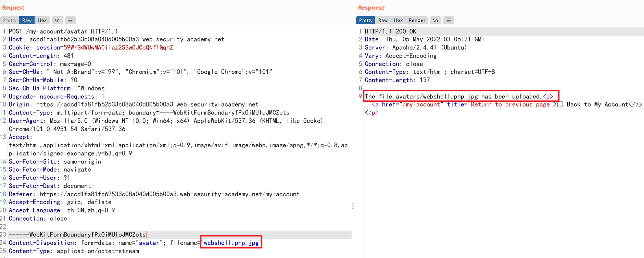Open Hex tab in Request panel
The width and height of the screenshot is (644, 258).
(42, 20)
